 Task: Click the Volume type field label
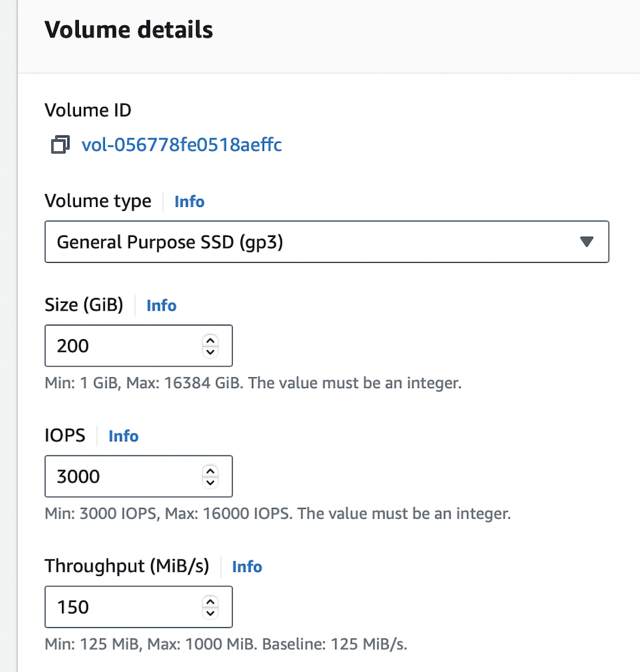coord(97,202)
